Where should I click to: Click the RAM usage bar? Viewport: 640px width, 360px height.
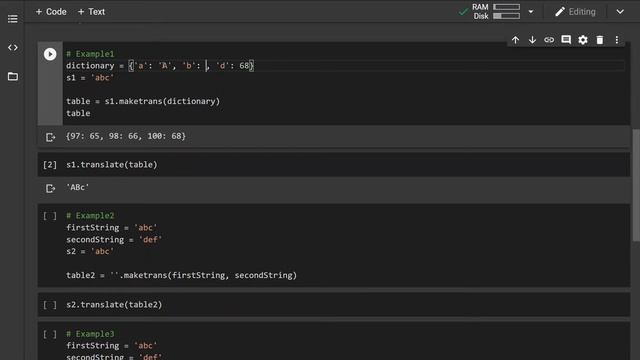tap(506, 7)
